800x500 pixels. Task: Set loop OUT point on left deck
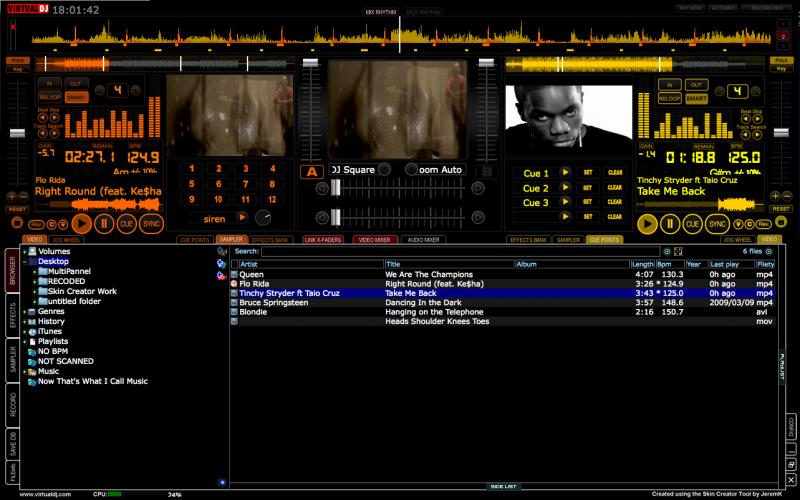coord(76,84)
